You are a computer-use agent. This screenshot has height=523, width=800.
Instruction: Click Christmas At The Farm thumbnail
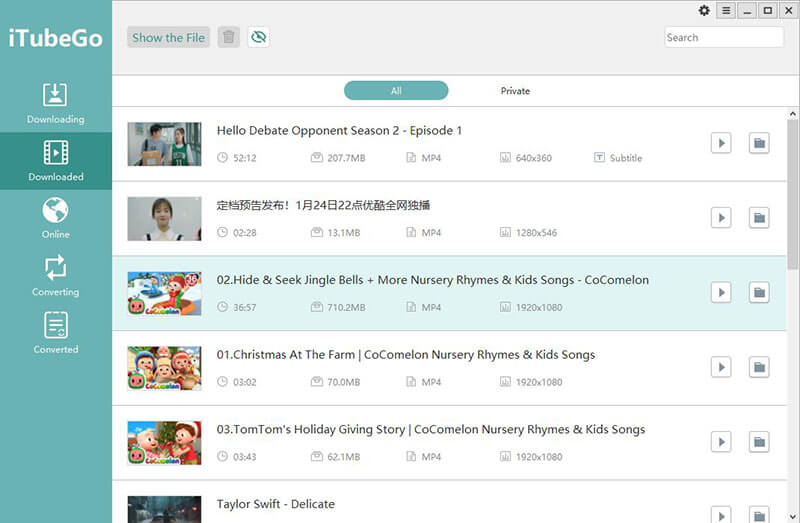coord(164,368)
